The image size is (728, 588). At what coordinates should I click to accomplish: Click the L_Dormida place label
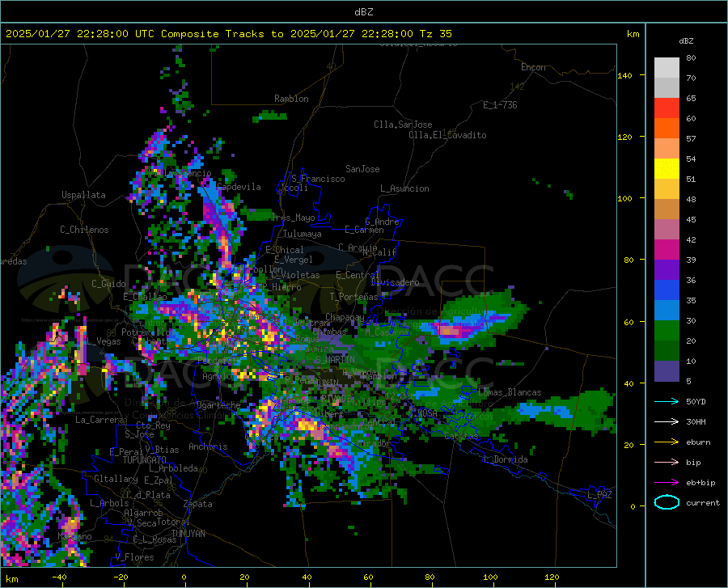click(x=506, y=459)
